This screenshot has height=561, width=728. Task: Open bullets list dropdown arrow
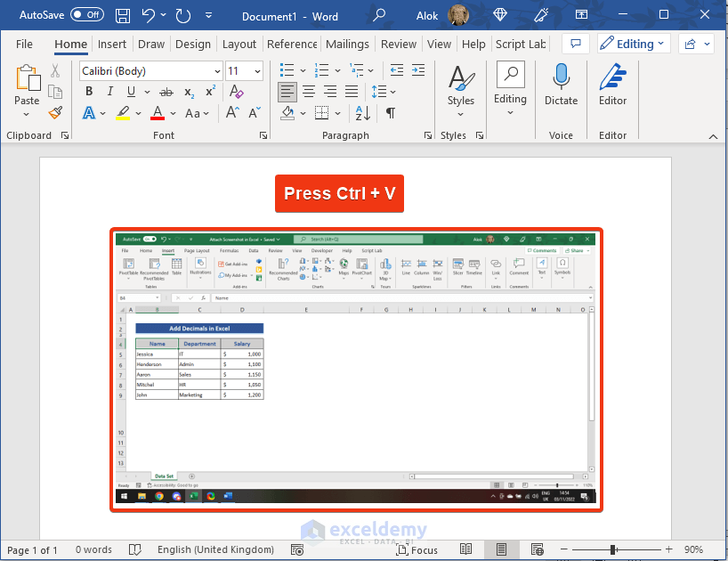click(303, 71)
